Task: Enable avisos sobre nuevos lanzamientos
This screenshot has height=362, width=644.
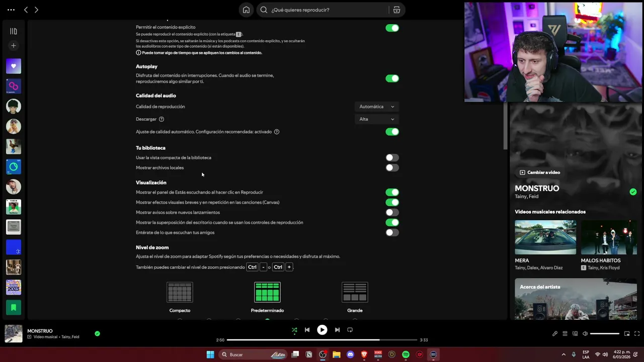Action: (392, 212)
